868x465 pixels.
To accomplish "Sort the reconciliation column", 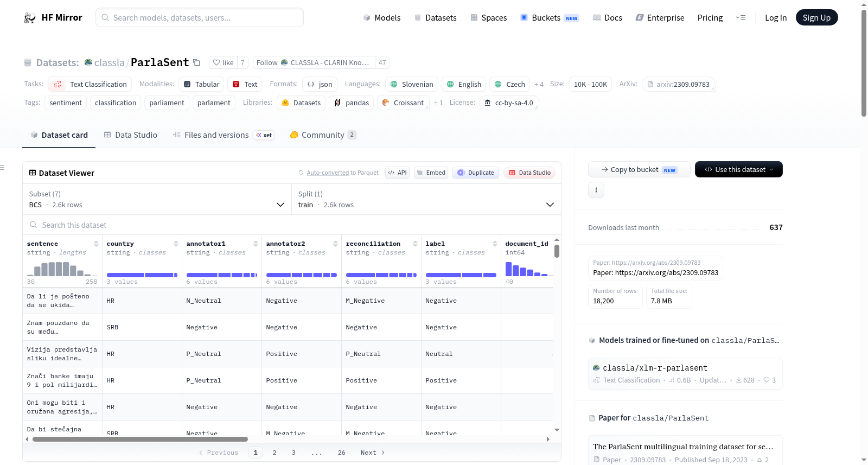I will [x=415, y=244].
